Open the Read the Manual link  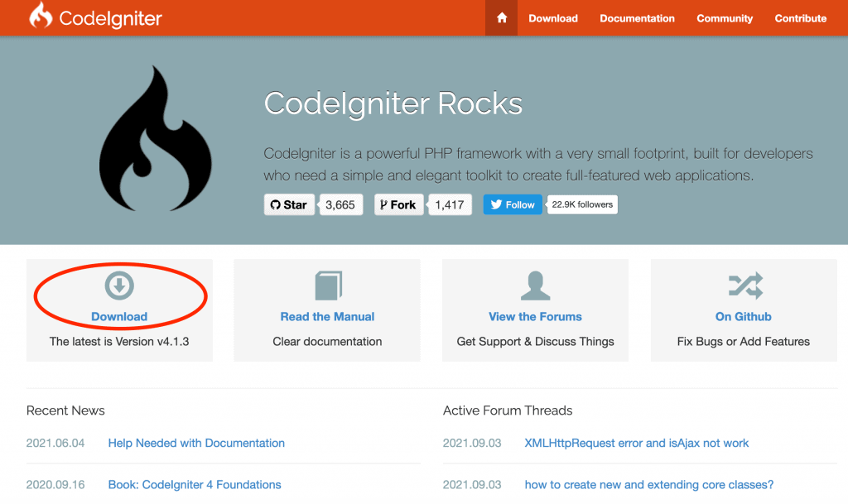(327, 317)
